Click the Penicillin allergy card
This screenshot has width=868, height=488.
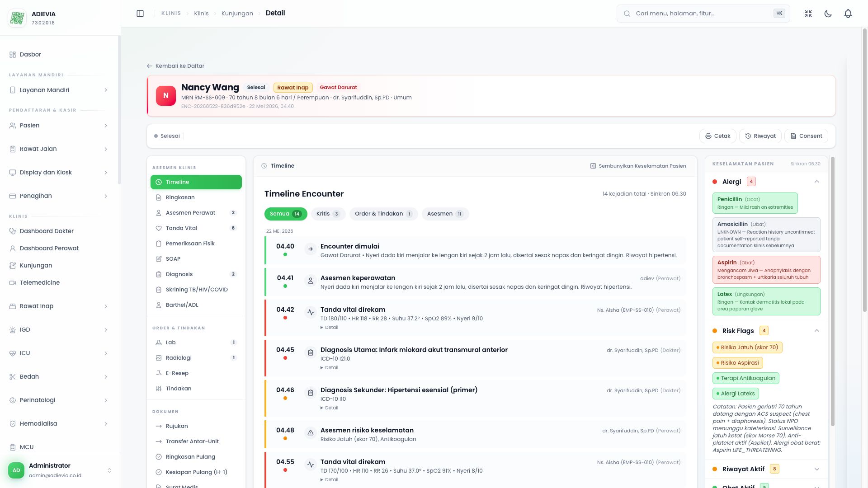755,203
